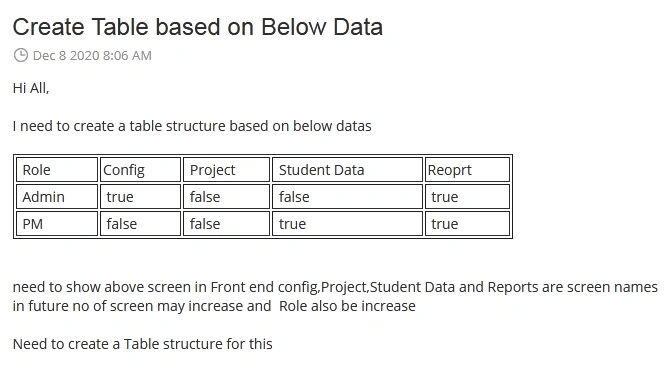Viewport: 667px width, 390px height.
Task: Click the timestamp 'Dec 8 2020 8:06 AM'
Action: click(x=92, y=56)
